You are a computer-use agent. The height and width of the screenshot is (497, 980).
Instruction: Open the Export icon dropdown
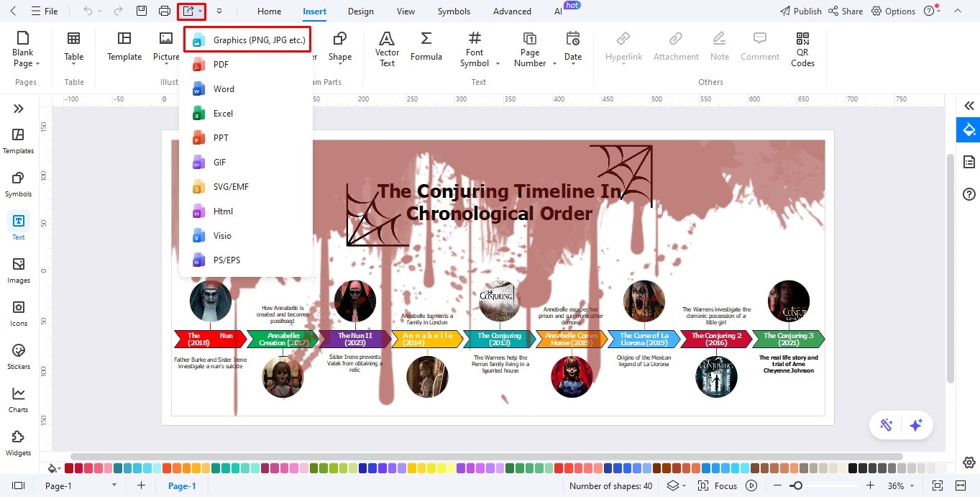[x=192, y=11]
